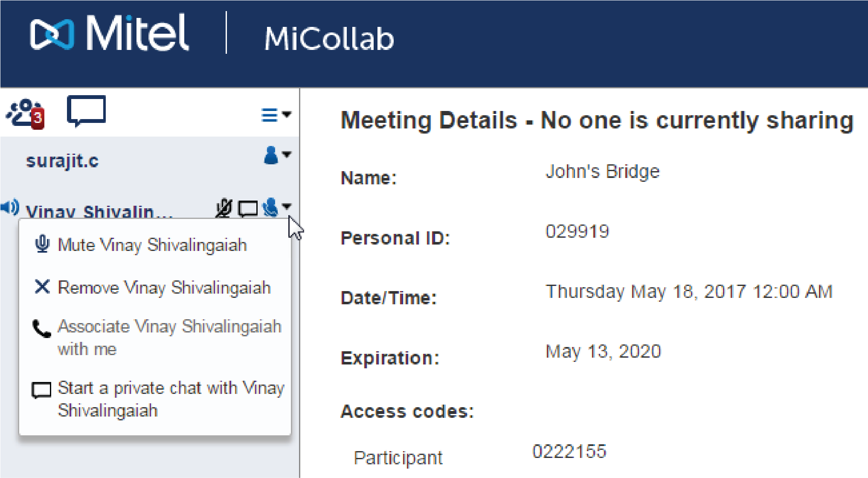
Task: Start a private chat with Vinay Shivalingaiah
Action: (x=171, y=399)
